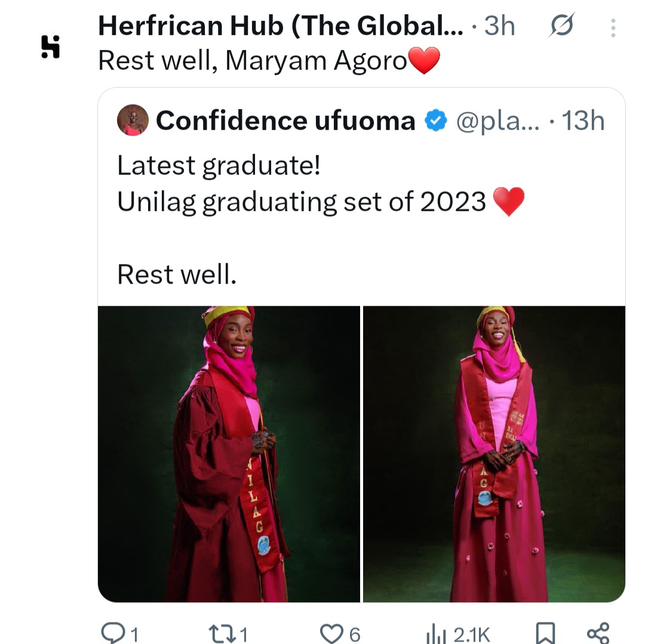
Task: Click the blue verified badge
Action: [435, 121]
